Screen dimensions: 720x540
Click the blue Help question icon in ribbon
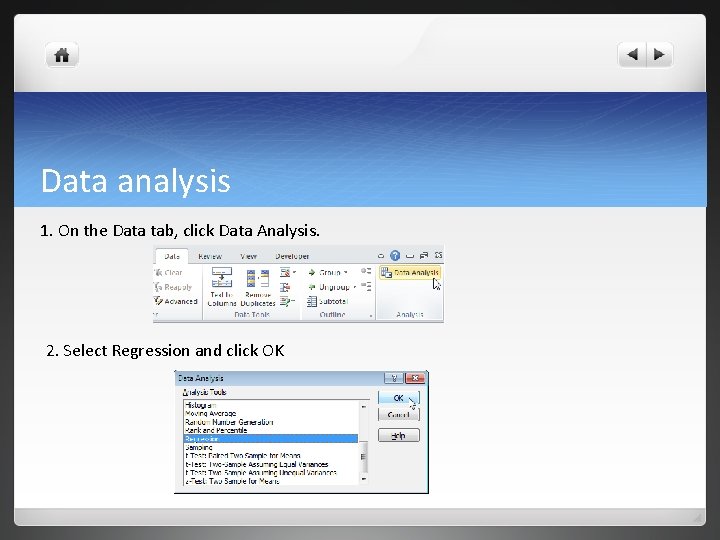point(395,255)
